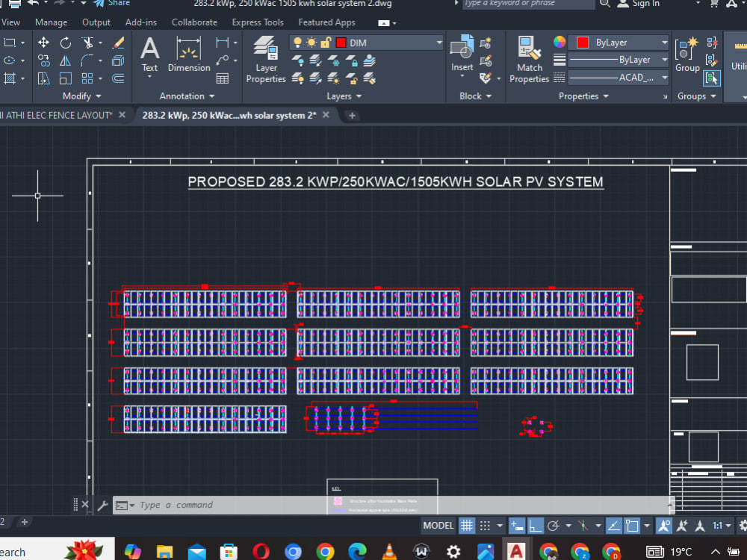Open ACAD linetype dropdown
This screenshot has height=560, width=747.
click(664, 77)
